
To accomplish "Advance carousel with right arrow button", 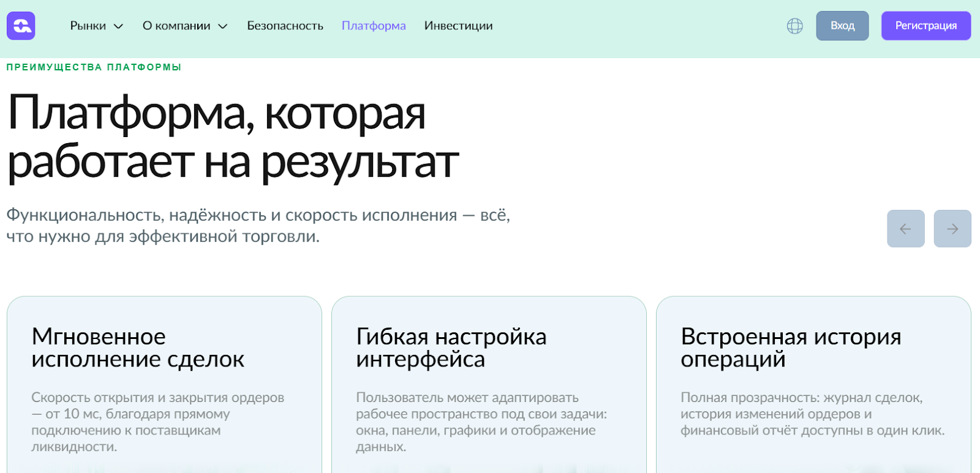I will click(x=952, y=229).
